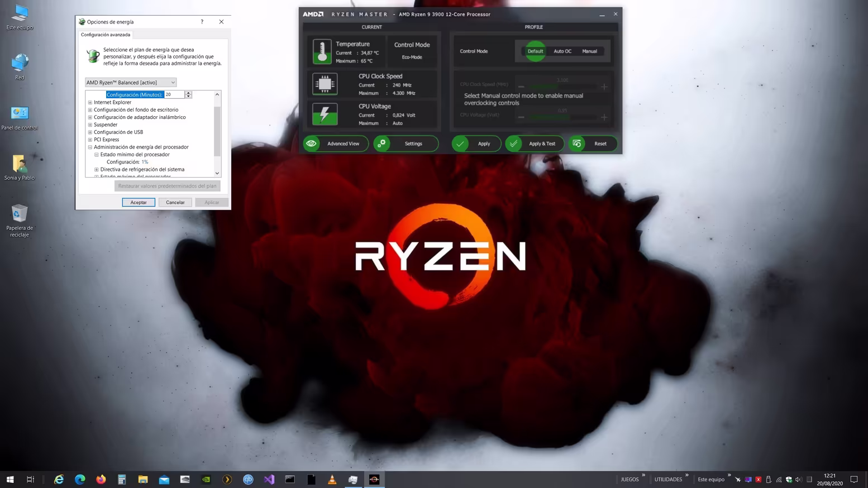868x488 pixels.
Task: Open Advanced View in Ryzen Master
Action: tap(336, 143)
